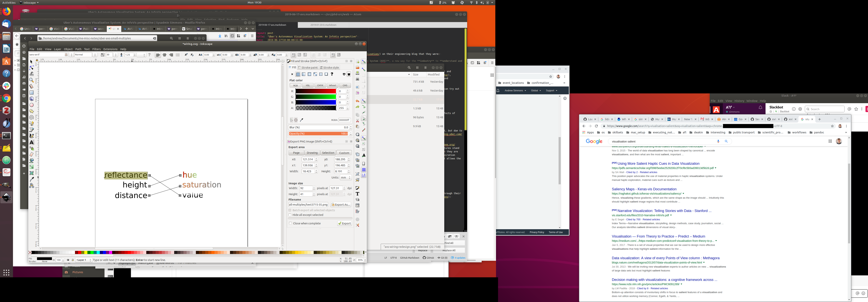Pick color with Fill panel eyedropper

pos(302,120)
